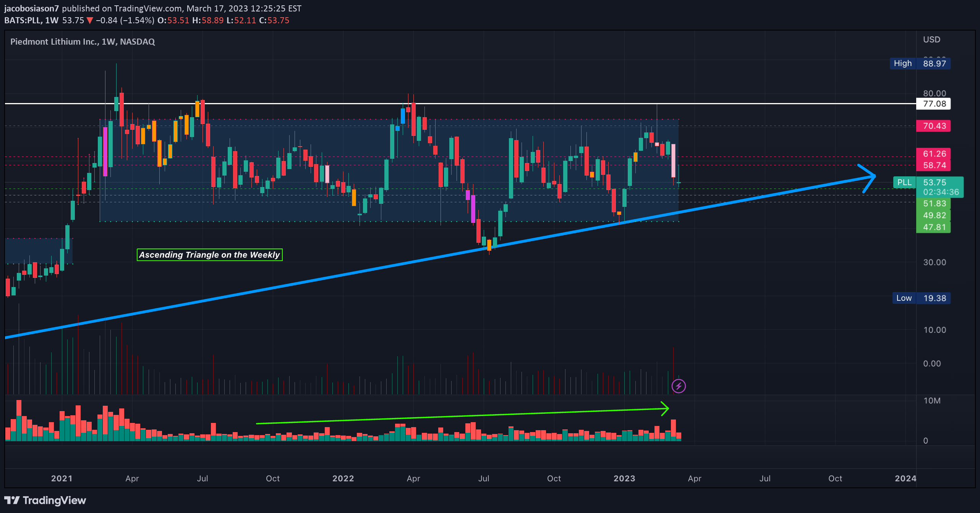
Task: Click the 30.00 price axis label
Action: (x=935, y=262)
